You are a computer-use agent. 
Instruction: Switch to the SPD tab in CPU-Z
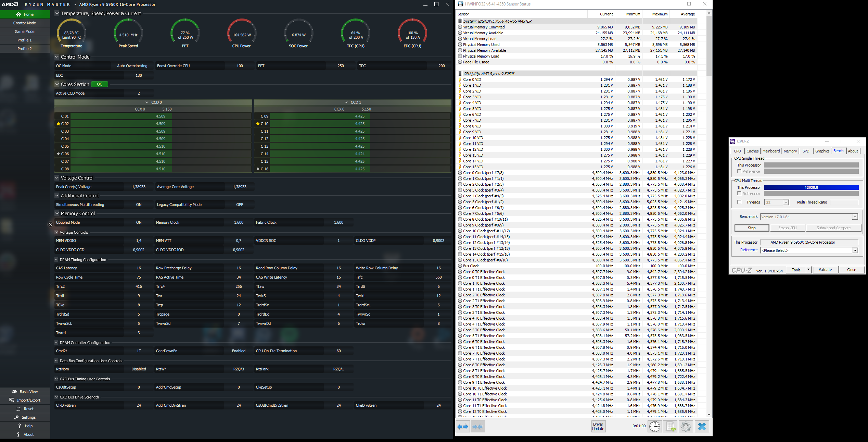point(806,151)
